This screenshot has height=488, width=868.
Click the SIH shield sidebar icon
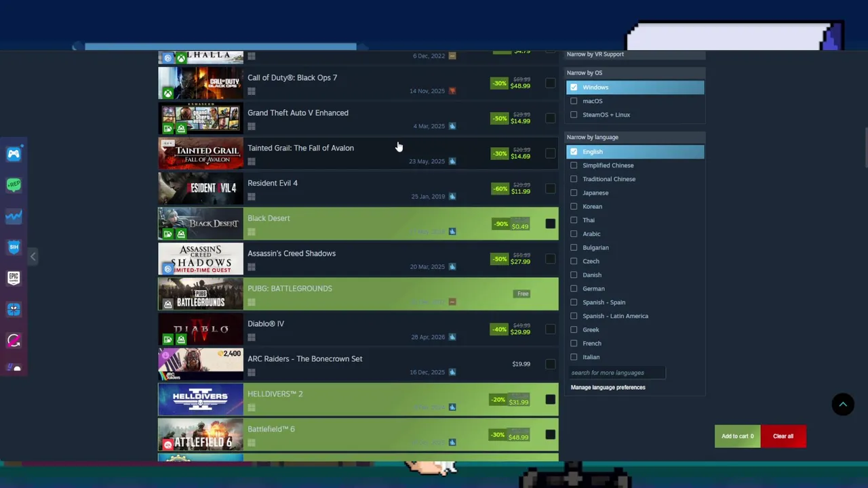(14, 247)
